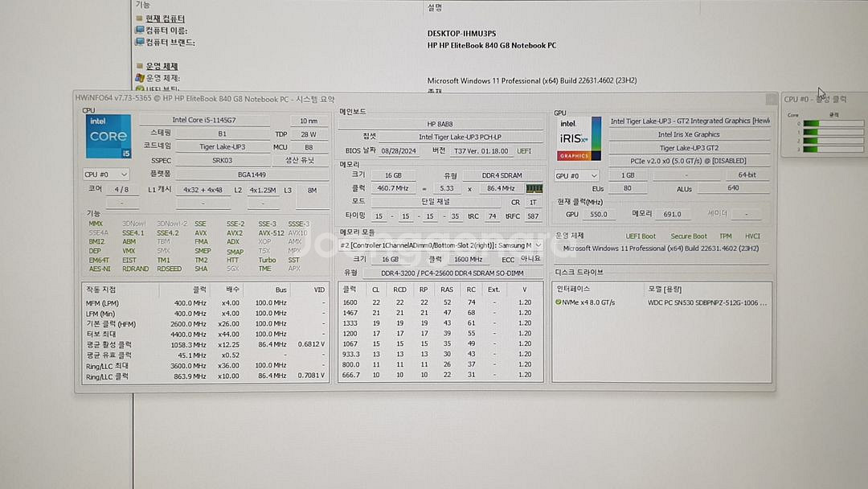The width and height of the screenshot is (868, 489).
Task: Click the Intel Iris Xe graphics logo
Action: click(x=579, y=138)
